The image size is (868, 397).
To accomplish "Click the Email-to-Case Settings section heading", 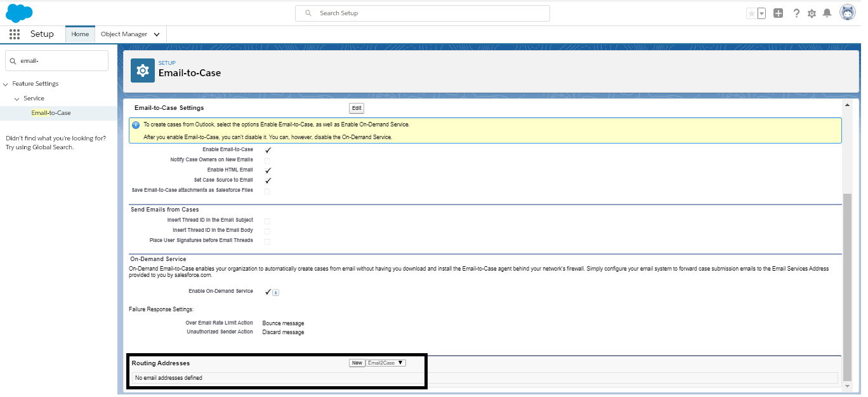I will (x=169, y=108).
